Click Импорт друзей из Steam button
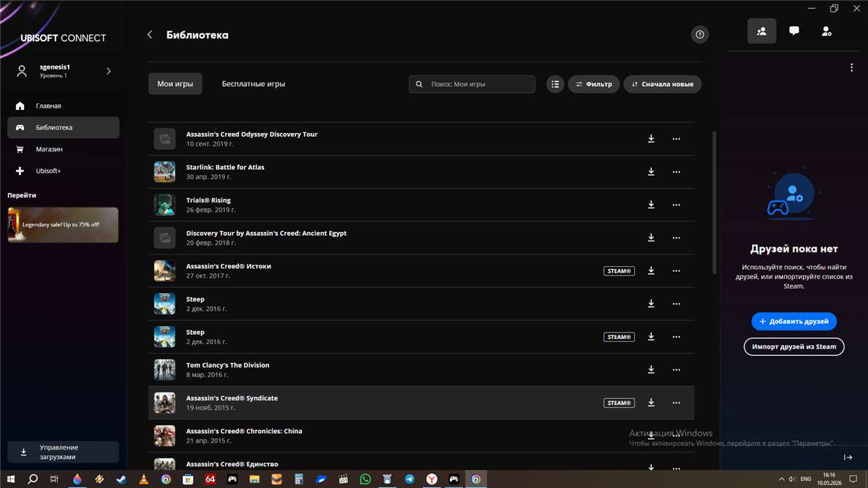The image size is (868, 488). pyautogui.click(x=794, y=346)
